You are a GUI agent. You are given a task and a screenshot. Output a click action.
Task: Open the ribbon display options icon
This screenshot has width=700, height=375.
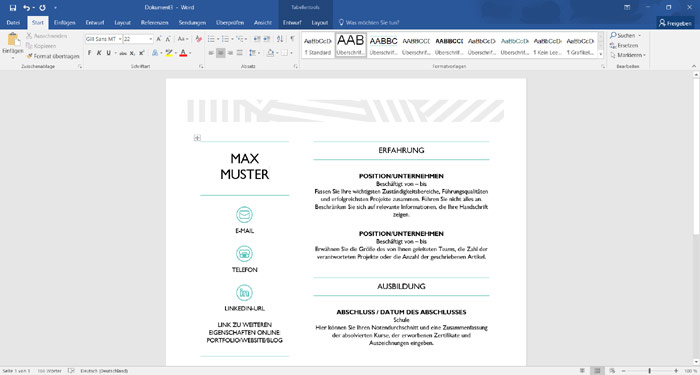[627, 8]
